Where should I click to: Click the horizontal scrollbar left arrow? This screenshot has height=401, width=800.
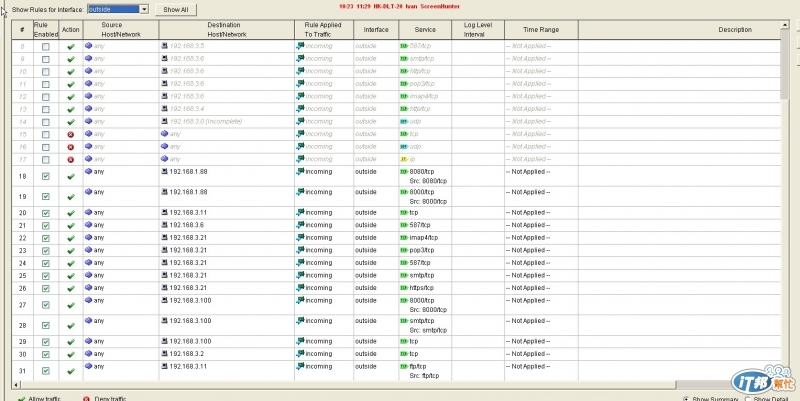point(16,385)
